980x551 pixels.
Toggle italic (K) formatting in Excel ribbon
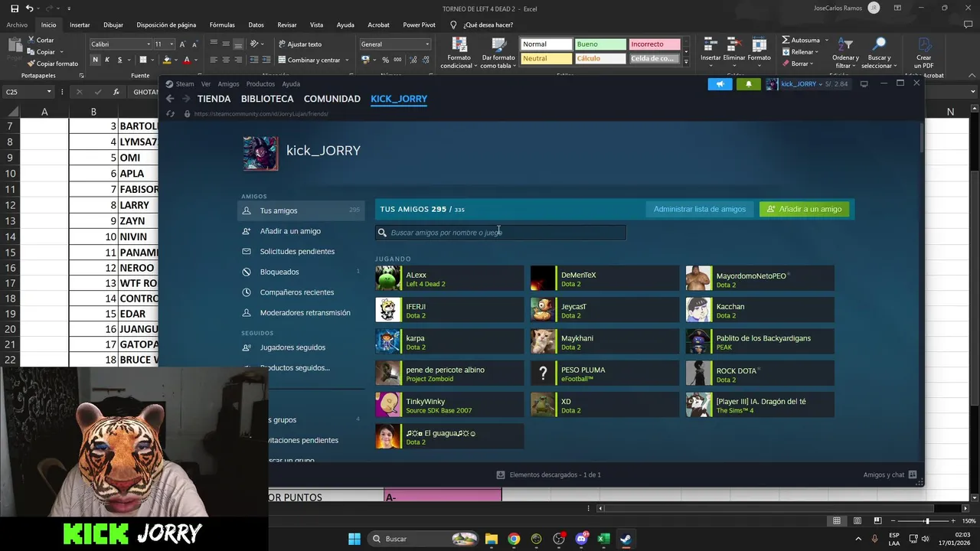coord(107,60)
